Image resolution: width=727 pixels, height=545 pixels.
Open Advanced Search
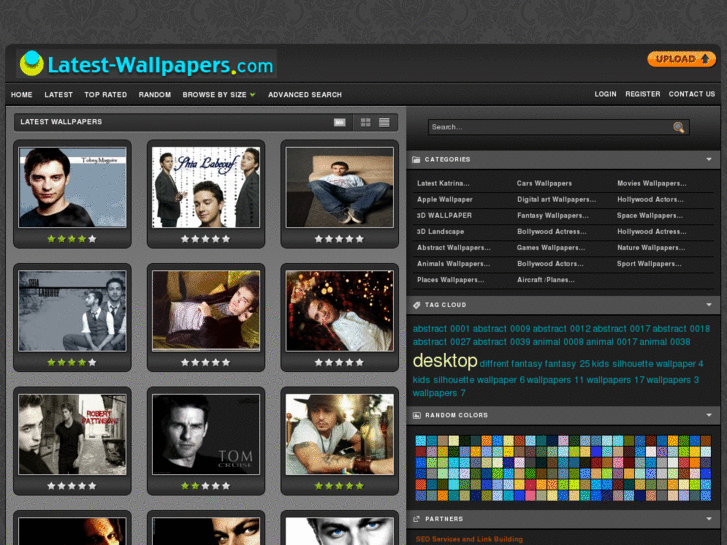point(305,95)
